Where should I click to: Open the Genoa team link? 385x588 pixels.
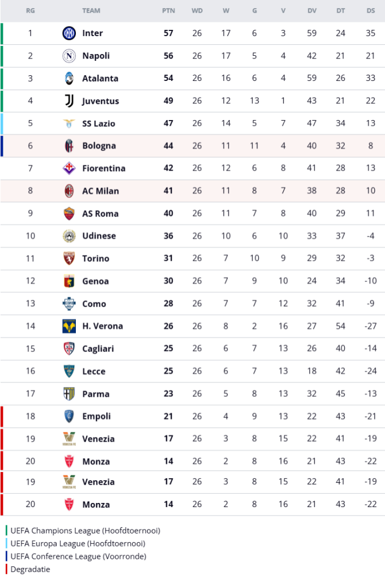[x=95, y=281]
